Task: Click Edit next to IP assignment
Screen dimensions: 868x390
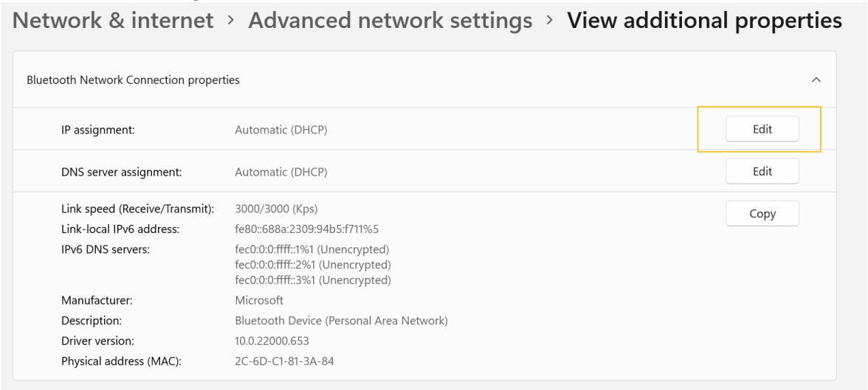Action: [x=762, y=129]
